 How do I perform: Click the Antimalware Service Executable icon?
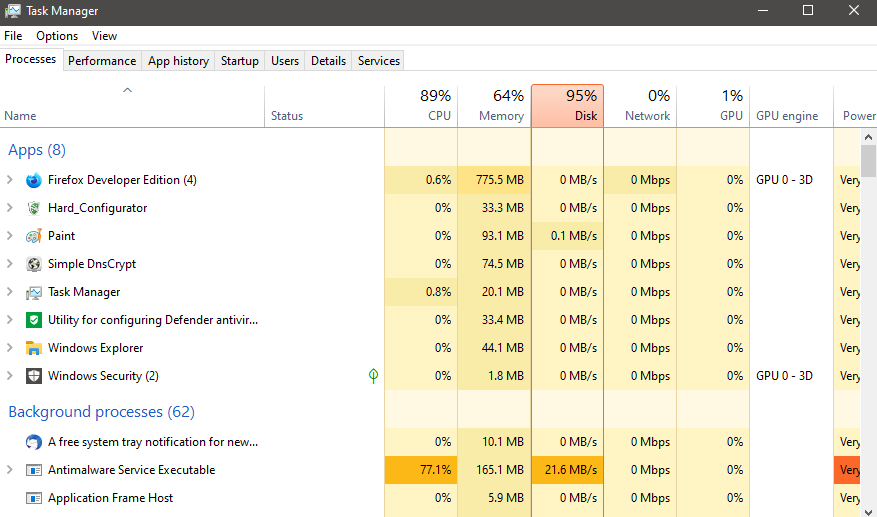click(x=34, y=470)
